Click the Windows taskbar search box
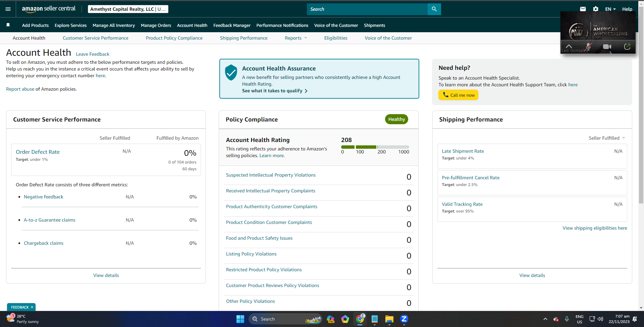This screenshot has width=644, height=327. (285, 319)
